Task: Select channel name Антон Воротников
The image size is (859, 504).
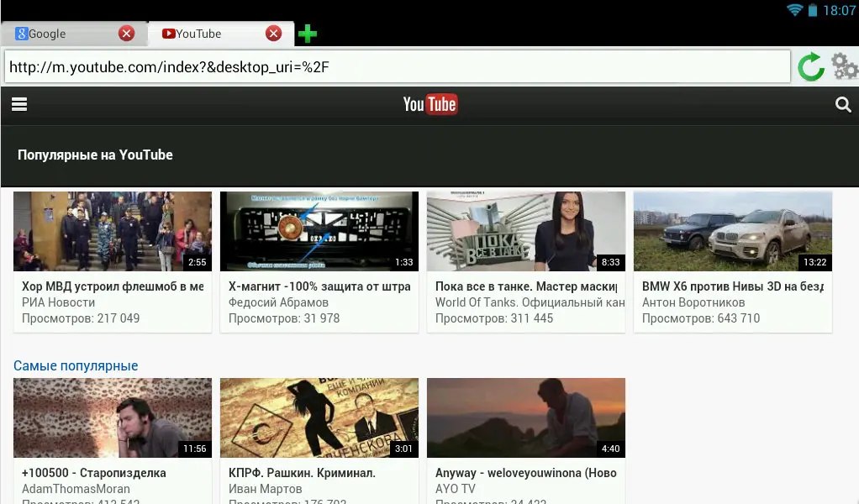Action: (x=693, y=302)
